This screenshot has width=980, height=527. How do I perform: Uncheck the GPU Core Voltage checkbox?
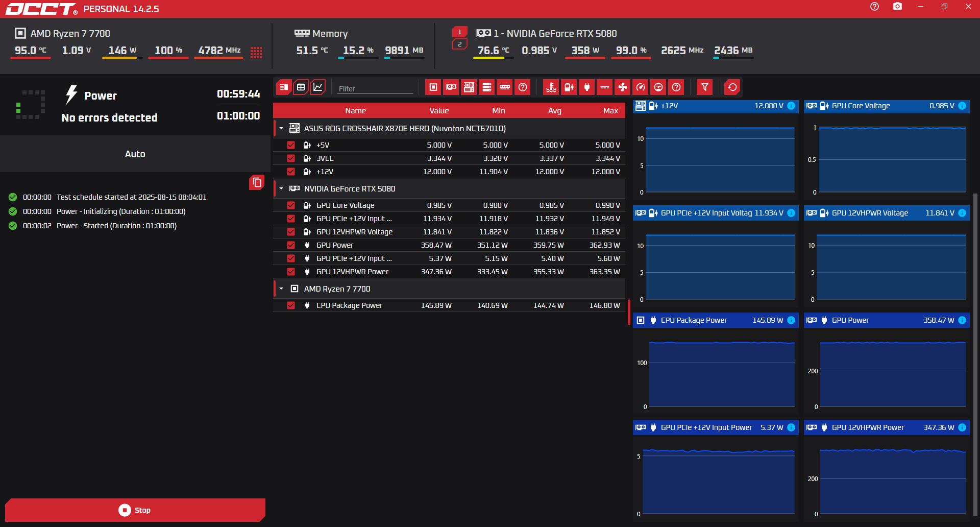tap(291, 205)
